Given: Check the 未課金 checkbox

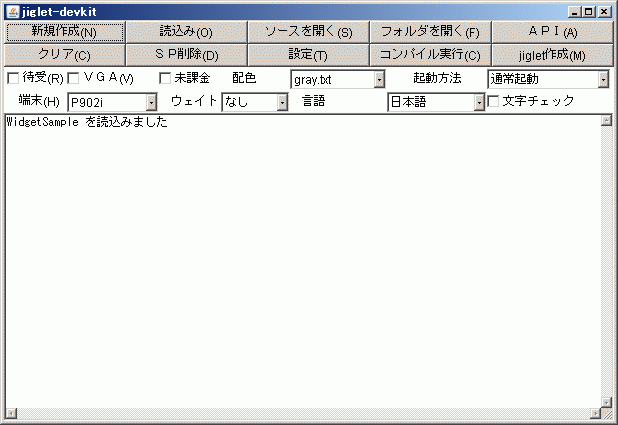Looking at the screenshot, I should 165,78.
